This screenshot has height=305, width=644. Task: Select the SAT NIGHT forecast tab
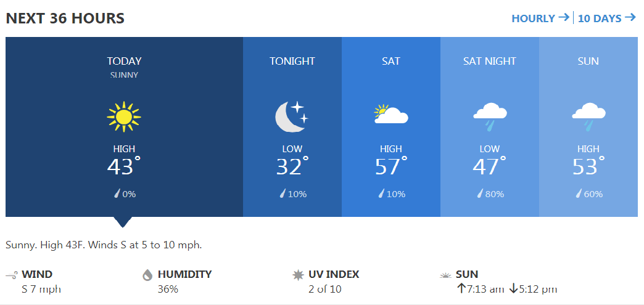coord(490,61)
